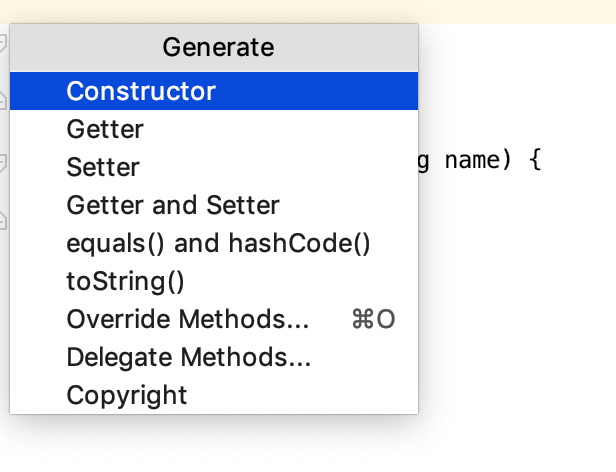Screen dimensions: 616x472
Task: Select the Copyright menu entry
Action: click(127, 395)
